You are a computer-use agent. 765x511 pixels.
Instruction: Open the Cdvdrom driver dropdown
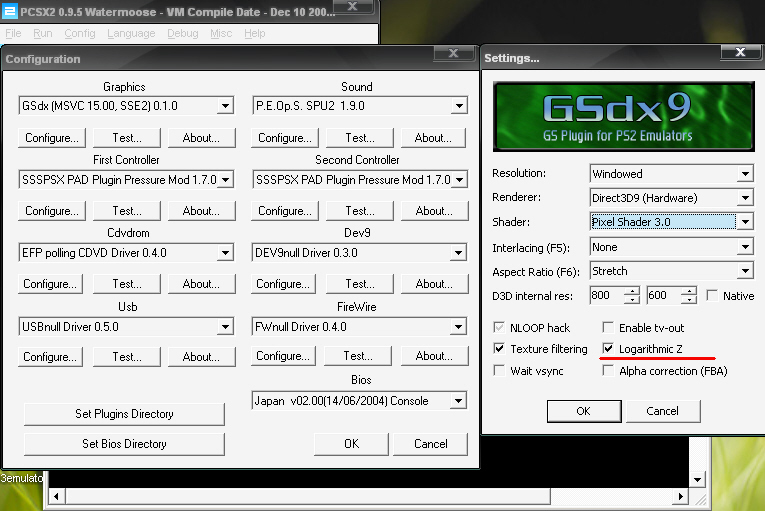(225, 253)
